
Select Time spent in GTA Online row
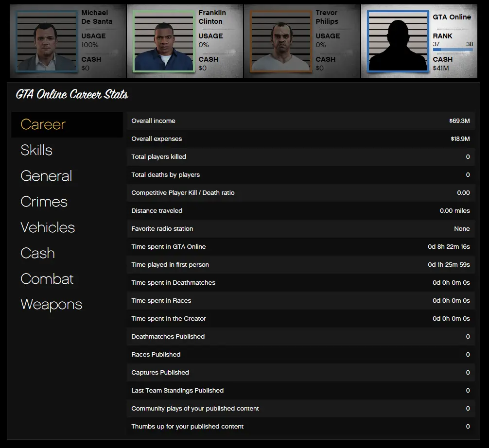click(300, 247)
